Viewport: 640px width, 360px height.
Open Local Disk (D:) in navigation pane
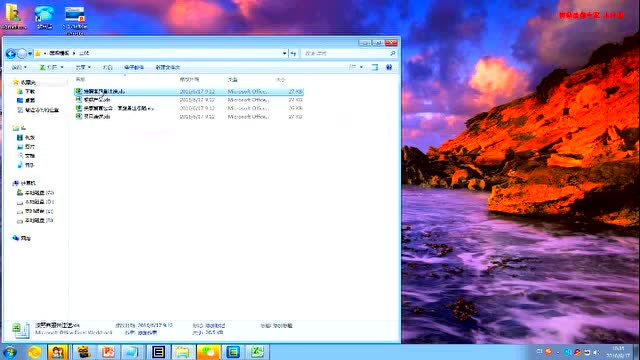point(35,202)
